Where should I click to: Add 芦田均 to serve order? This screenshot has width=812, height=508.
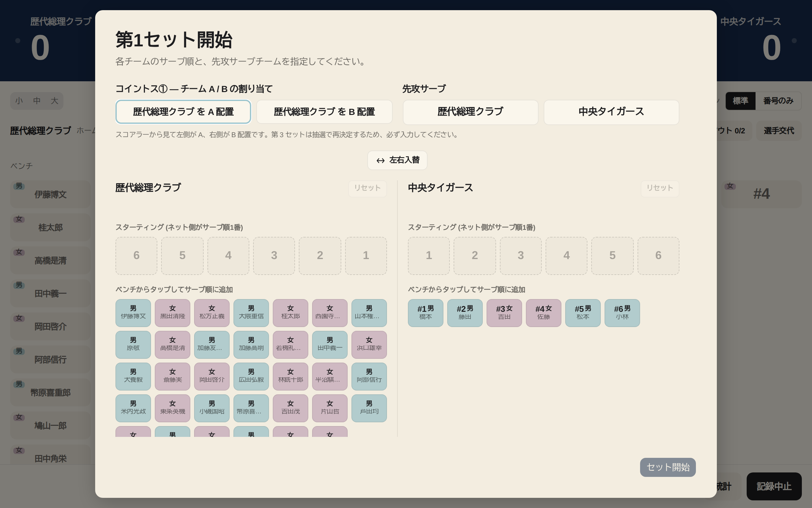(369, 408)
